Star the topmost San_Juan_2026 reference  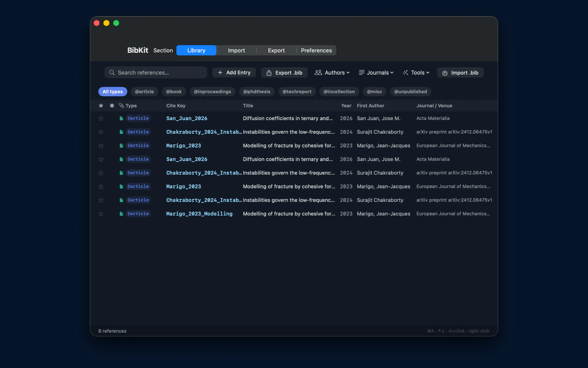click(101, 118)
